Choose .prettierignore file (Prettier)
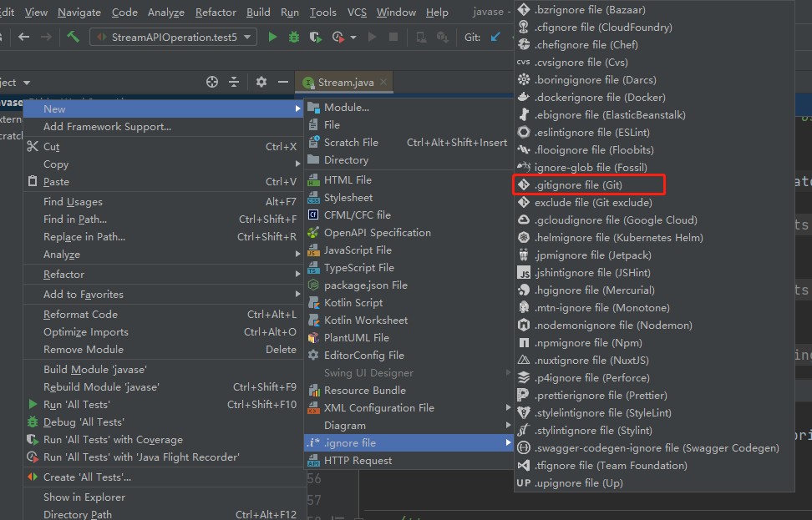The image size is (812, 520). pos(654,396)
